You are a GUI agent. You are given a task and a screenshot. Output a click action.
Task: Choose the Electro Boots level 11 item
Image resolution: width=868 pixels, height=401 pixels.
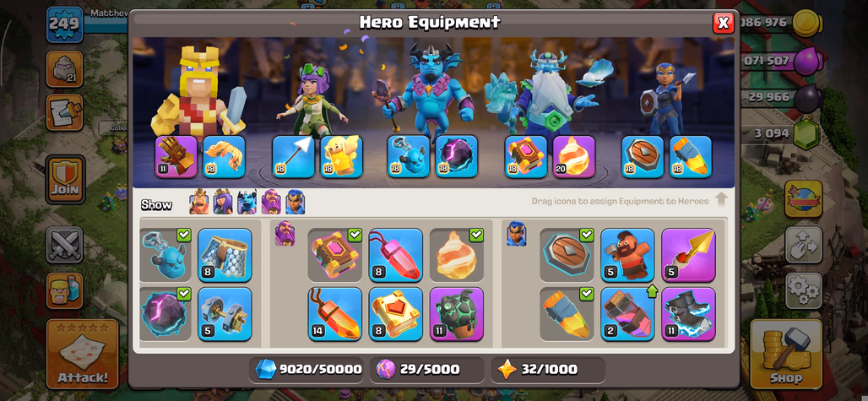[688, 313]
